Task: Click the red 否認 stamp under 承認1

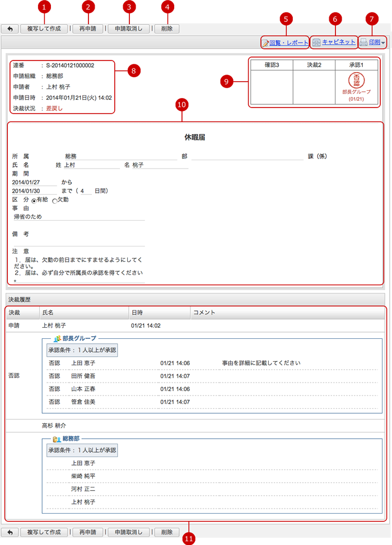Action: pos(356,80)
